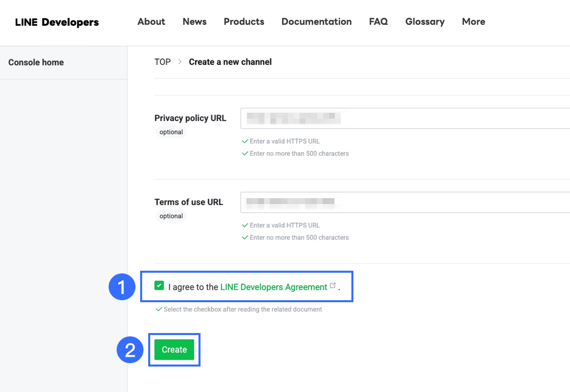Open the Products navigation menu

pyautogui.click(x=244, y=22)
